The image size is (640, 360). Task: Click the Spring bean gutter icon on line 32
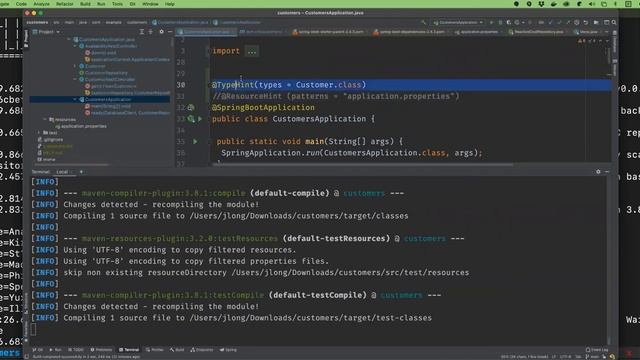tap(191, 107)
